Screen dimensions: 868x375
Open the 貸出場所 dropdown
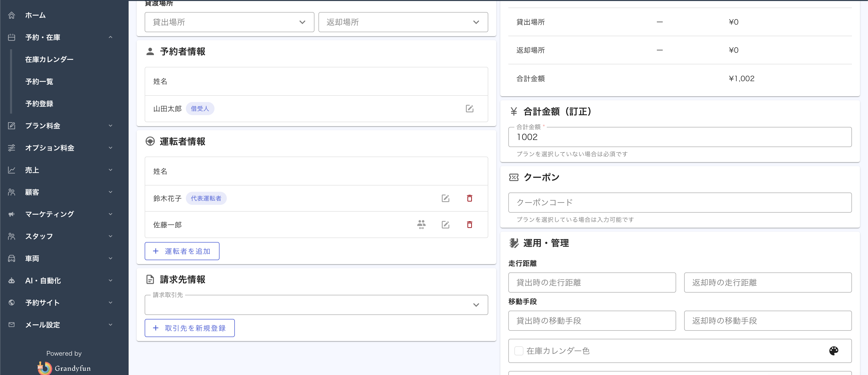(230, 22)
